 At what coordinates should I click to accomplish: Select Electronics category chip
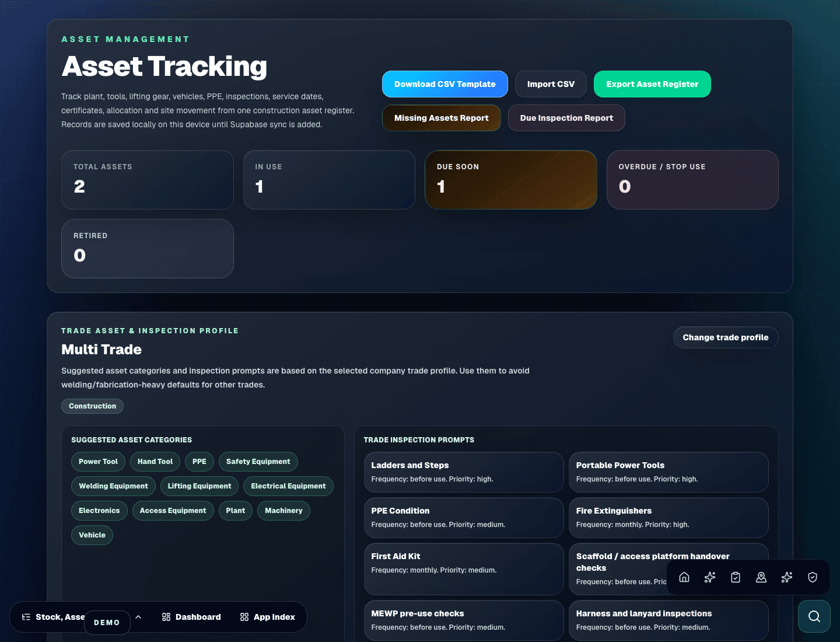(99, 511)
